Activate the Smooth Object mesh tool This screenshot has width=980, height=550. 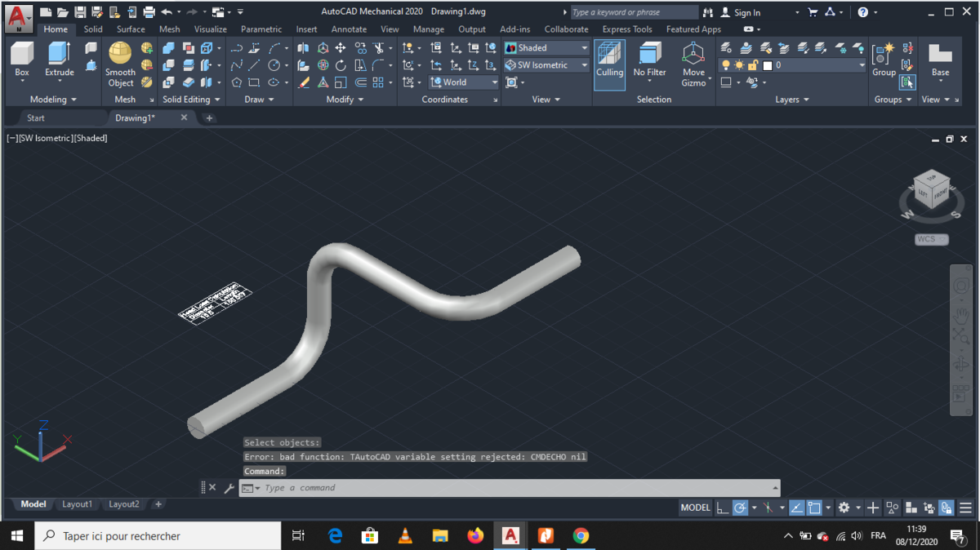[120, 55]
